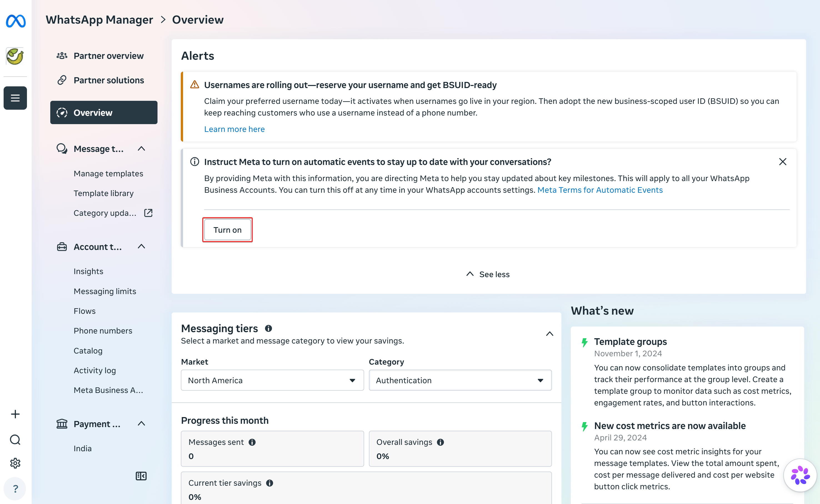Click the lightning icon for Template groups
This screenshot has width=820, height=504.
[x=585, y=342]
